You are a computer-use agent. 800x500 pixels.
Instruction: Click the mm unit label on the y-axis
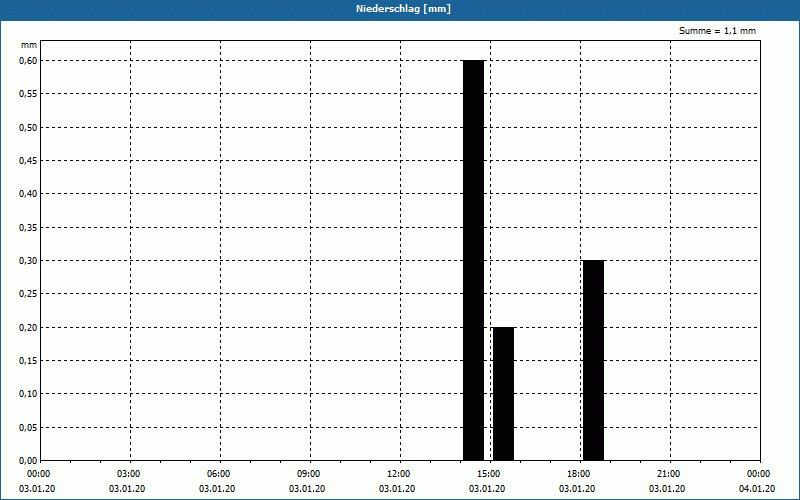point(29,45)
